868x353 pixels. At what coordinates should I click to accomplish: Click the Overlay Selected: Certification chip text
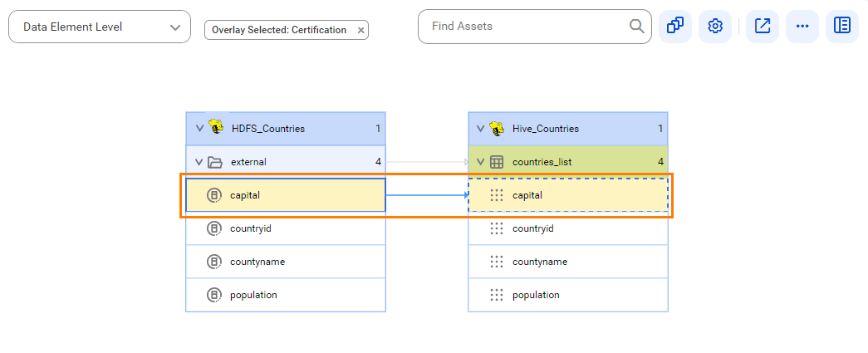[x=279, y=30]
